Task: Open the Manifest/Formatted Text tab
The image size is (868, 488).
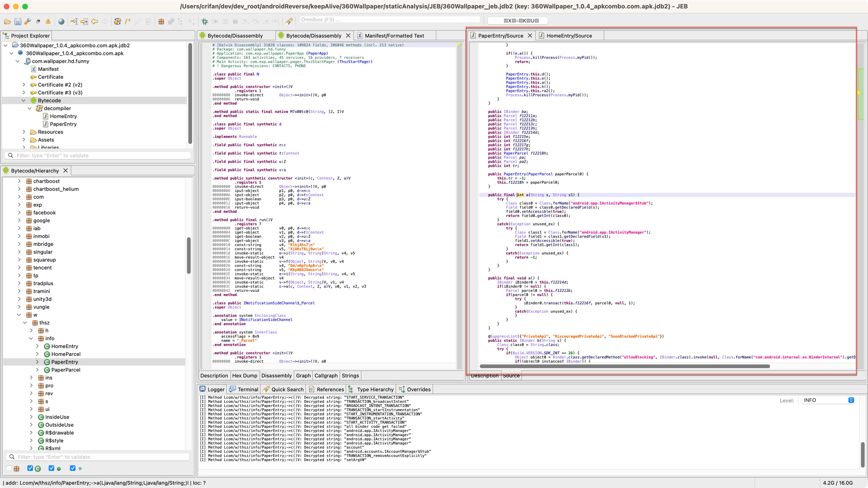Action: (394, 36)
